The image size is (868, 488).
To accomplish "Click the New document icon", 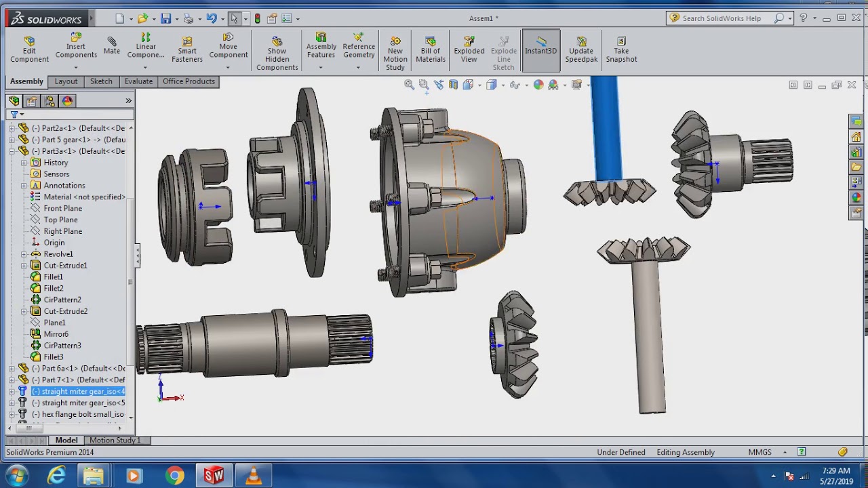I will [x=120, y=18].
